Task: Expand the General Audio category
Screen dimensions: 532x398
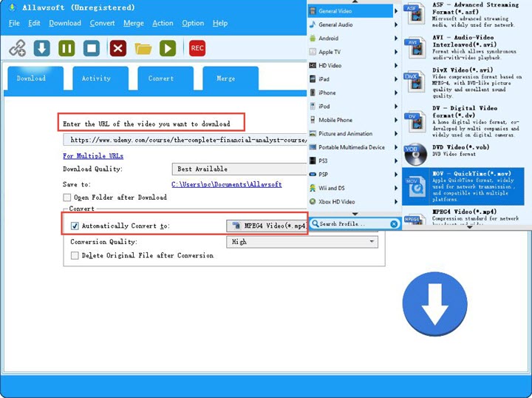Action: click(353, 24)
